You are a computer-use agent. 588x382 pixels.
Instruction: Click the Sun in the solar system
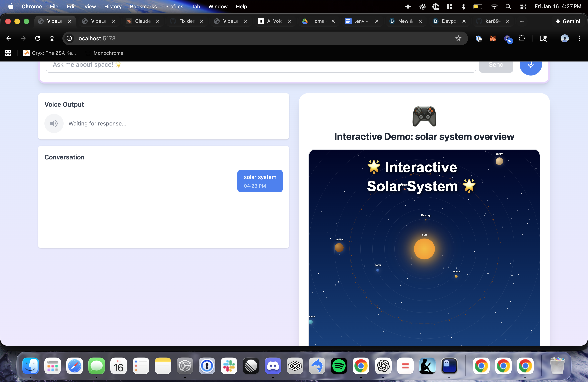(424, 249)
